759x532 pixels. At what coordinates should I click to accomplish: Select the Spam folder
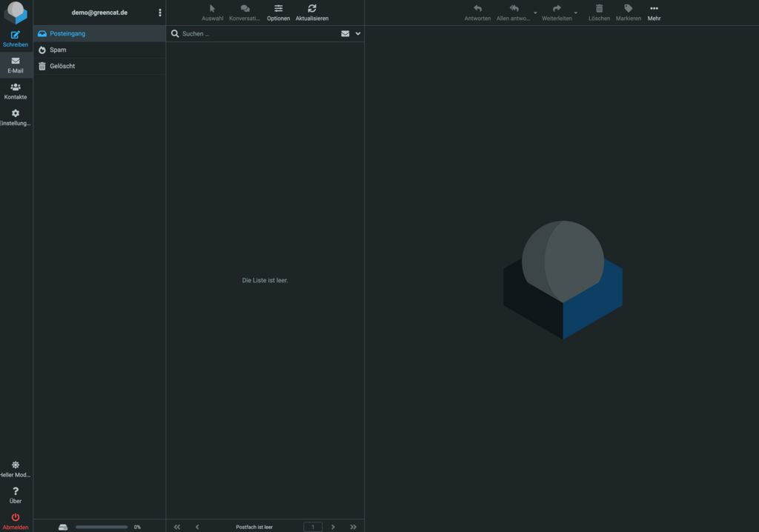click(x=58, y=50)
